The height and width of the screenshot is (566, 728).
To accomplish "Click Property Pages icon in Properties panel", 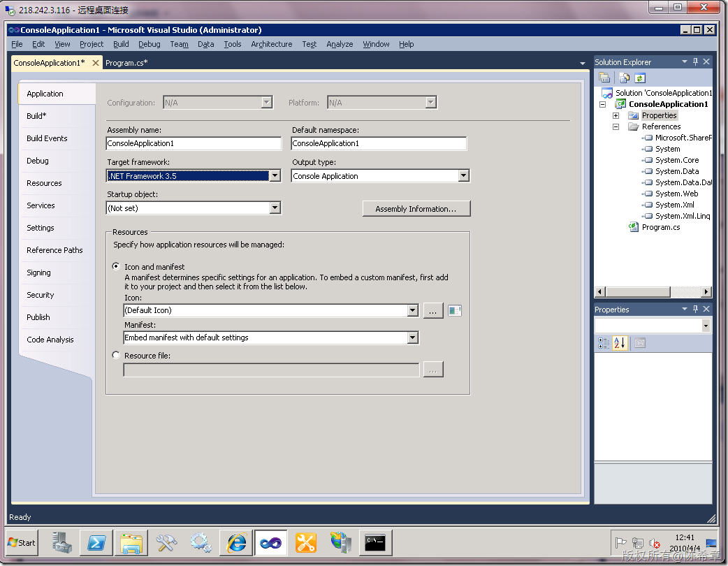I will (640, 343).
